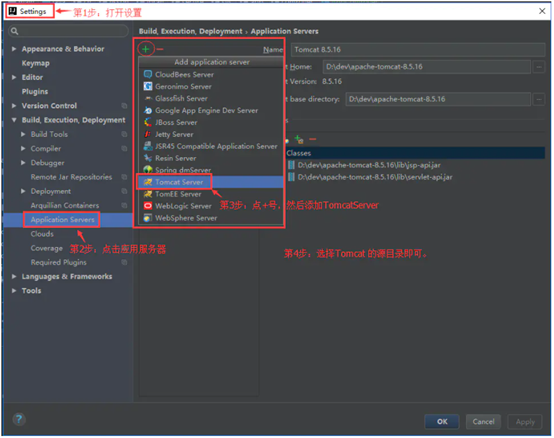The height and width of the screenshot is (438, 554).
Task: Select the Classes row in libraries list
Action: (x=415, y=153)
